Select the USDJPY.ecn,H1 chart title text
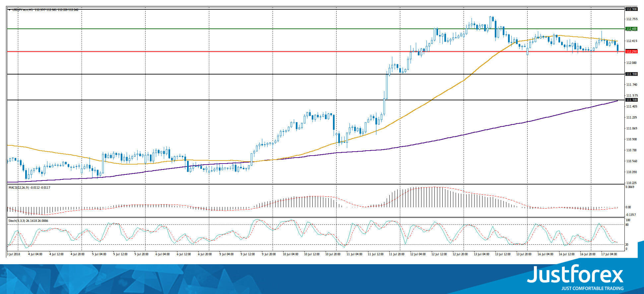Image resolution: width=644 pixels, height=294 pixels. point(23,10)
